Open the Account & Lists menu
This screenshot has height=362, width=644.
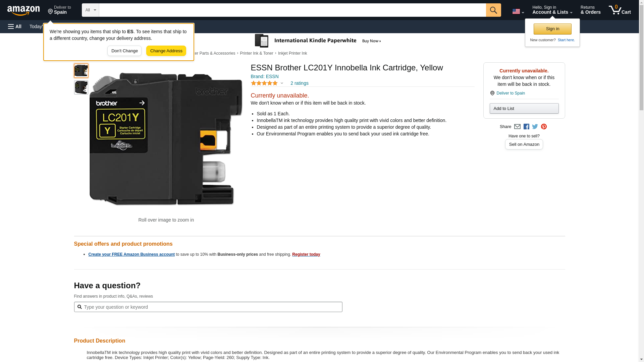click(552, 10)
